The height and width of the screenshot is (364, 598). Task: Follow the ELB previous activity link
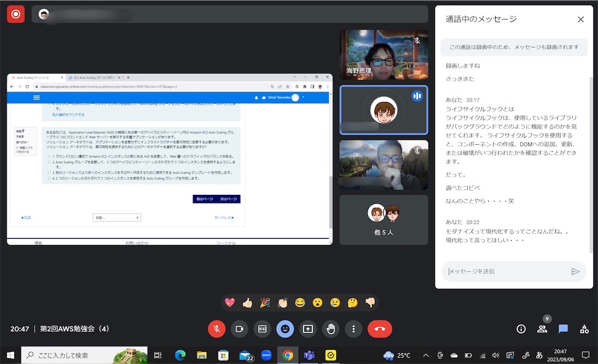[26, 218]
